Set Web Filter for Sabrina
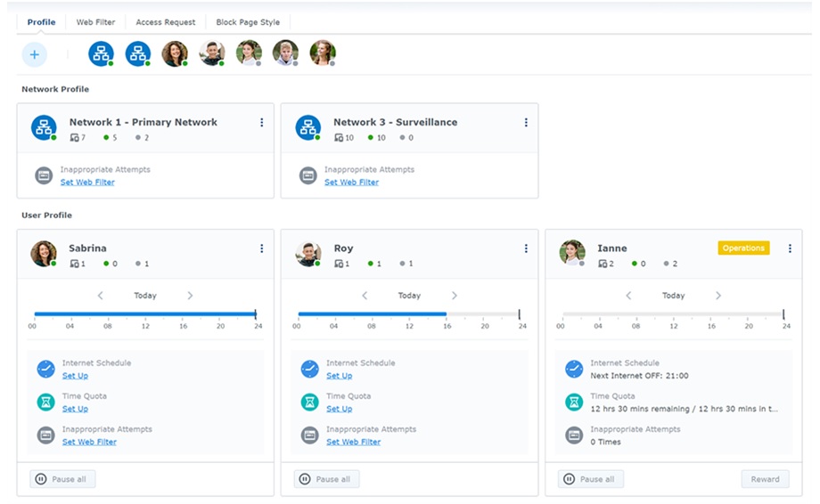Image resolution: width=820 pixels, height=504 pixels. [89, 442]
